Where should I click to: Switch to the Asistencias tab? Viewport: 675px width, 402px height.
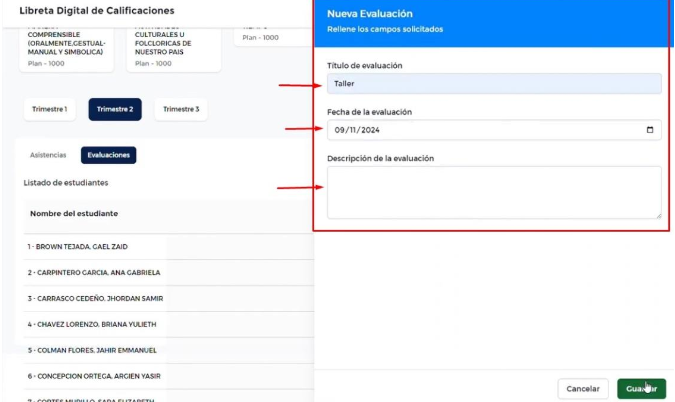pos(48,155)
